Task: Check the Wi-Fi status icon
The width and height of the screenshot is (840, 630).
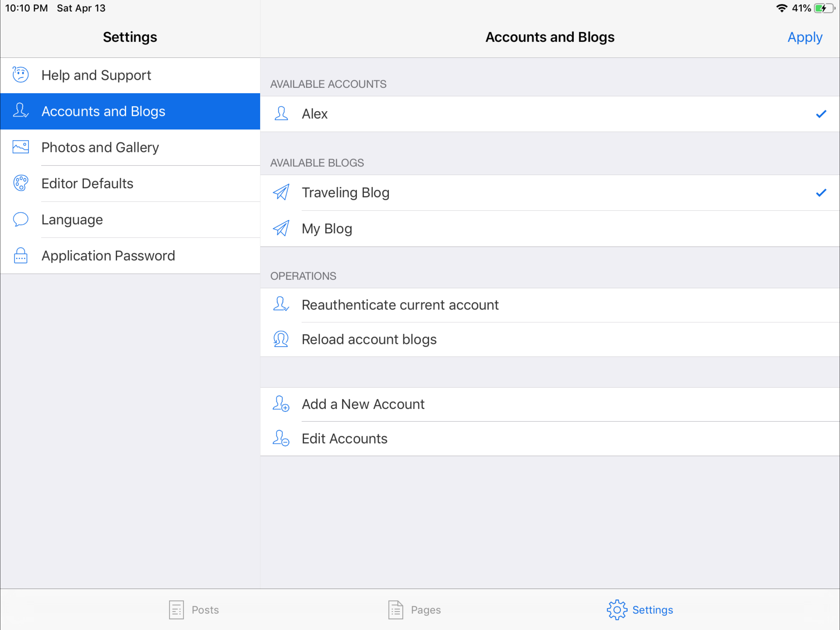Action: 782,8
